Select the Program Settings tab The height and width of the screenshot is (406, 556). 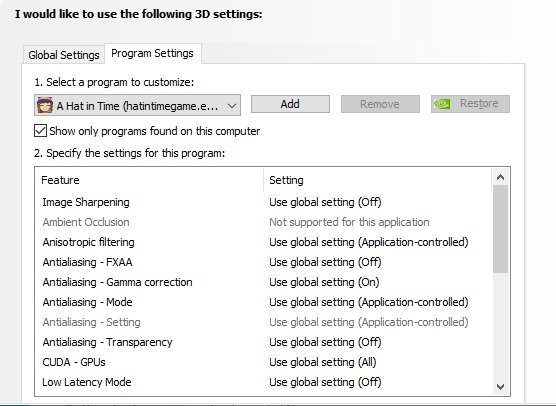tap(152, 53)
